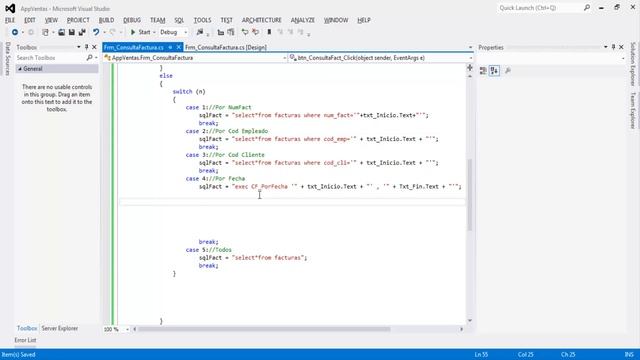Viewport: 640px width, 360px height.
Task: Click the Save All toolbar icon
Action: pyautogui.click(x=82, y=32)
